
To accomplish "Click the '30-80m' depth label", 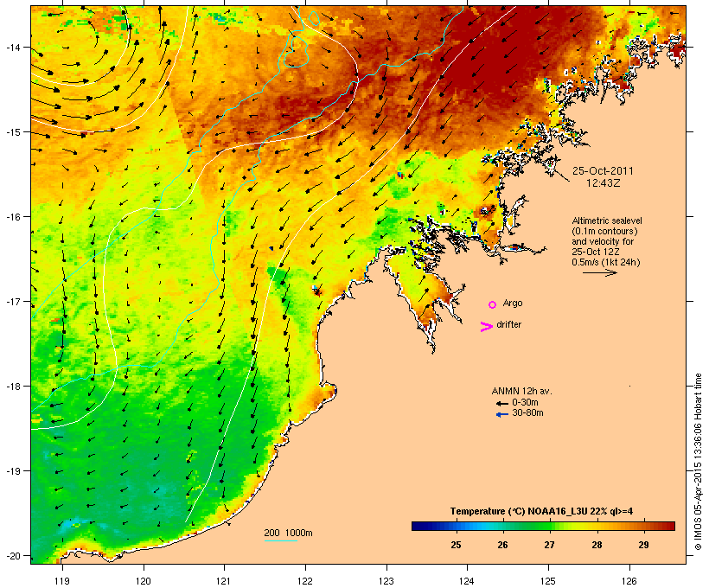I will pos(527,412).
